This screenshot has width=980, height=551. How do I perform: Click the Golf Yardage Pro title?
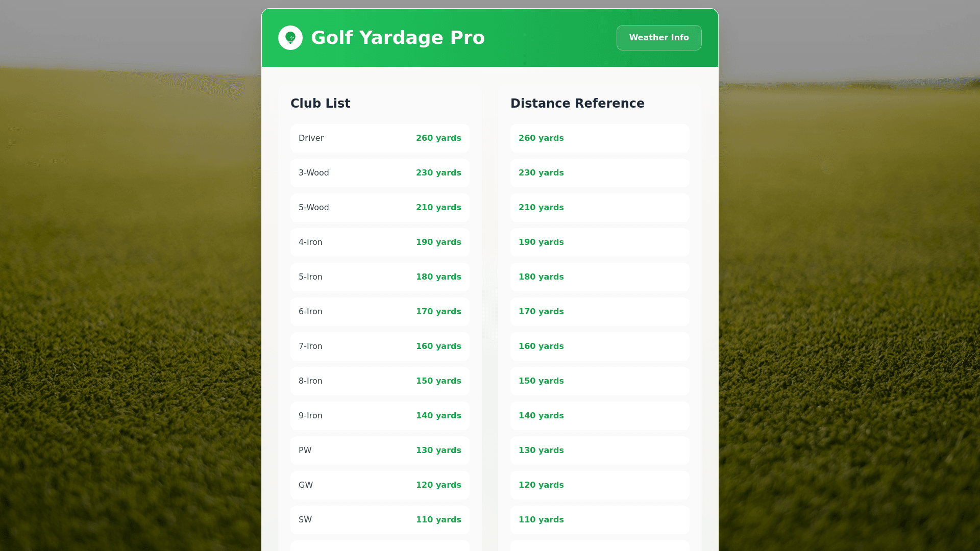[x=398, y=38]
